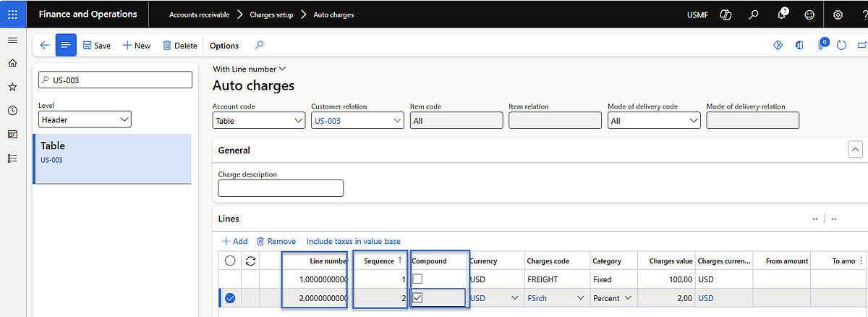
Task: Open in Microsoft Office icon
Action: click(799, 45)
